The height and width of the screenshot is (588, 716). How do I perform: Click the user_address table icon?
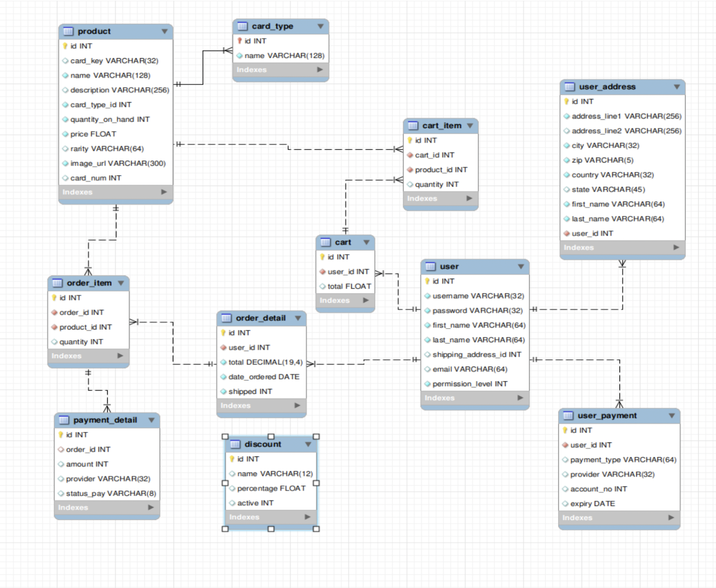click(570, 87)
